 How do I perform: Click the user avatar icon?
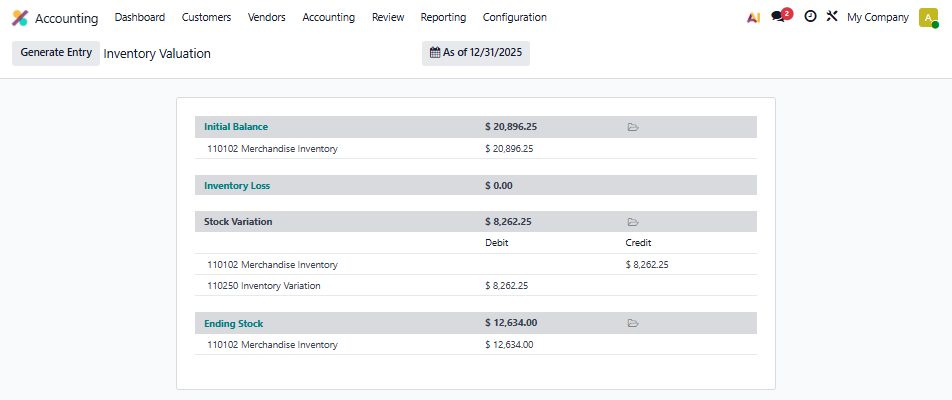[928, 18]
